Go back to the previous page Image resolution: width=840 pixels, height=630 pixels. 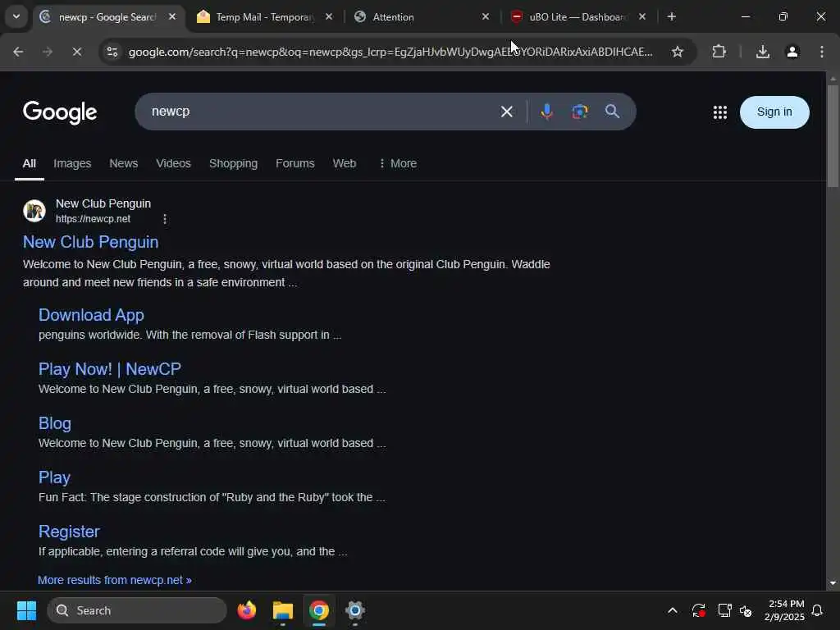point(18,52)
